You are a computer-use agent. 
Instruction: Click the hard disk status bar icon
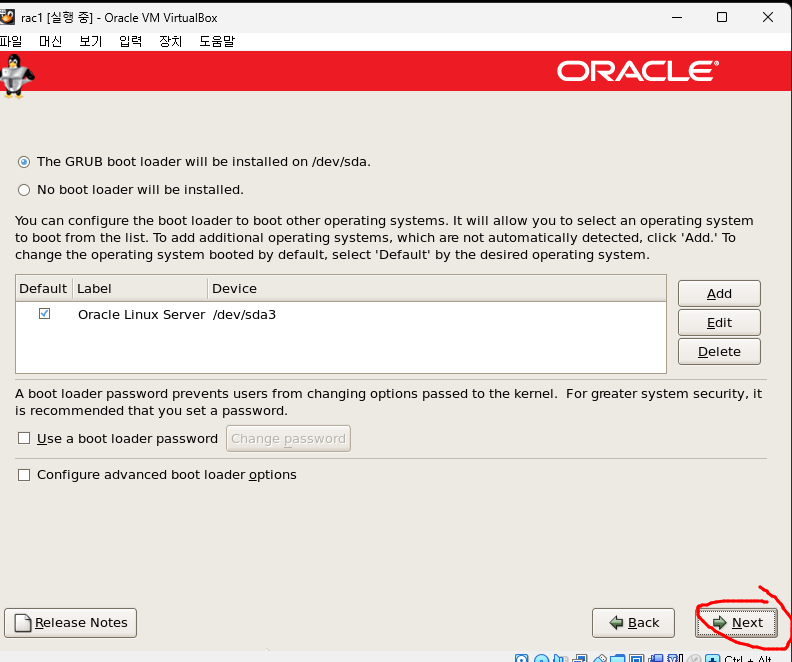[x=521, y=658]
